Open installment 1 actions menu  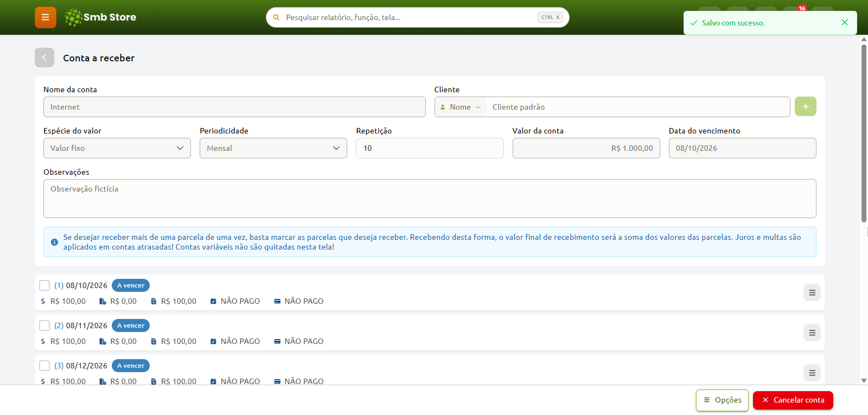pos(812,292)
